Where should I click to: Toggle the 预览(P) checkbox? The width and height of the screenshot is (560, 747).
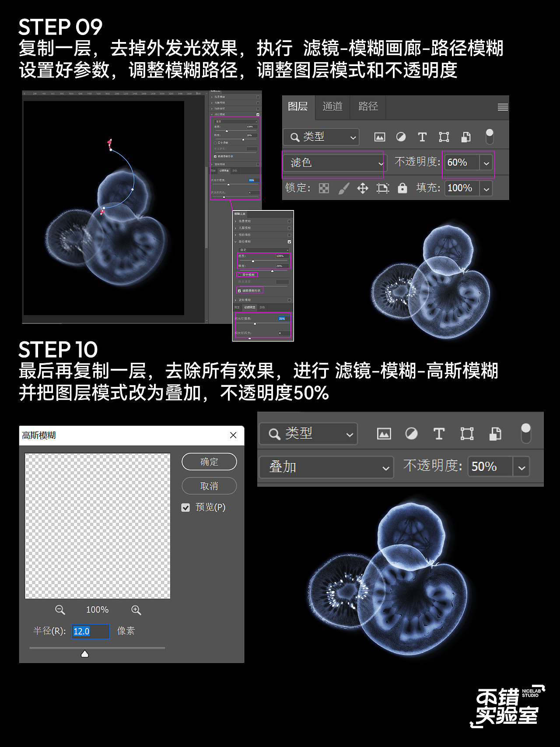click(185, 507)
